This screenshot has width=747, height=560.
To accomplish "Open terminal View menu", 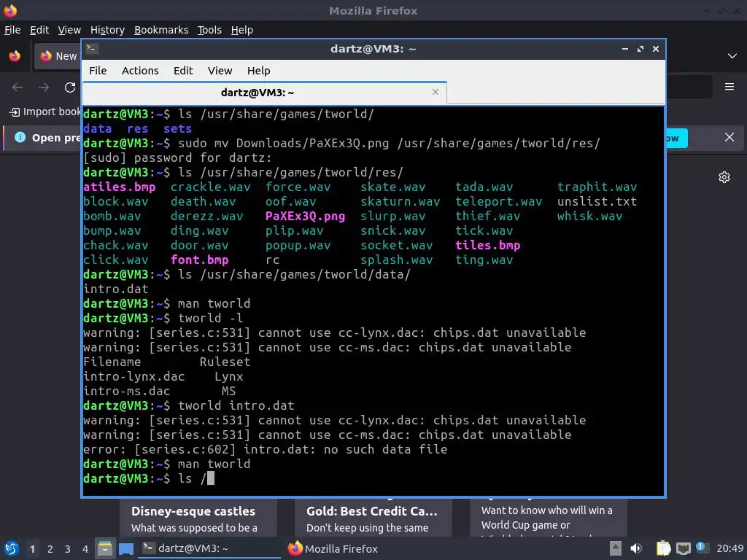I will click(220, 71).
